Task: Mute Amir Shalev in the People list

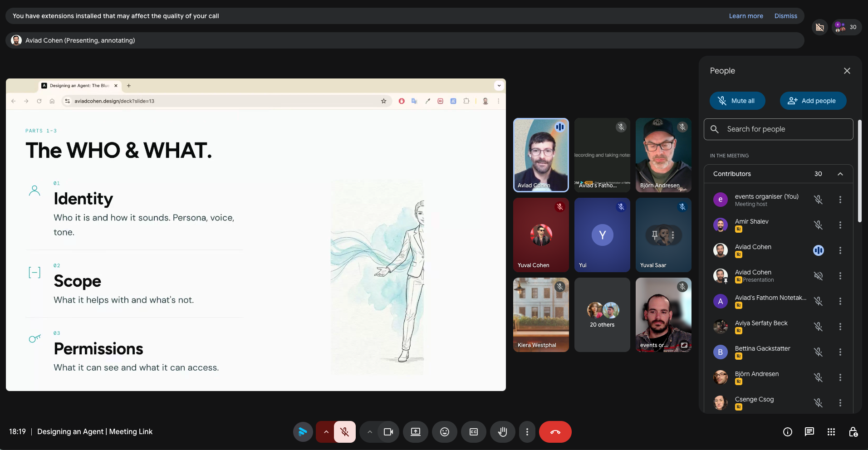Action: pyautogui.click(x=819, y=225)
